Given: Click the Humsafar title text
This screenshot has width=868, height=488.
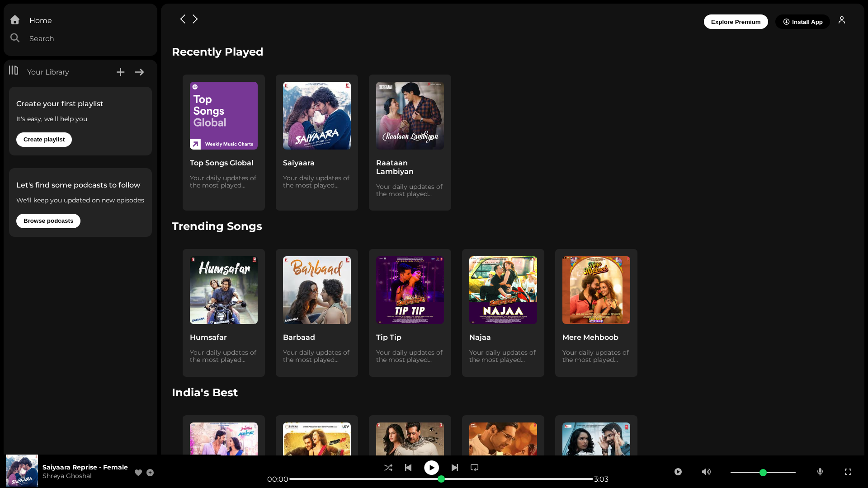Looking at the screenshot, I should [x=208, y=338].
